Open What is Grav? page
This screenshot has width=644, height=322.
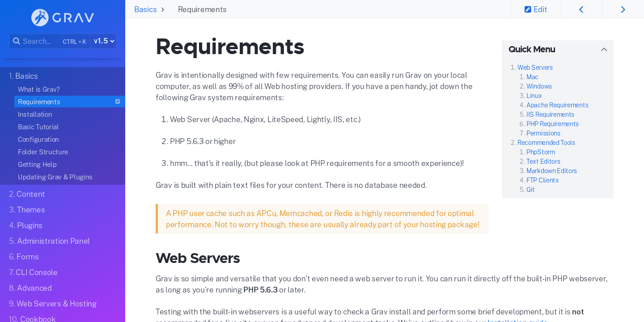coord(39,89)
